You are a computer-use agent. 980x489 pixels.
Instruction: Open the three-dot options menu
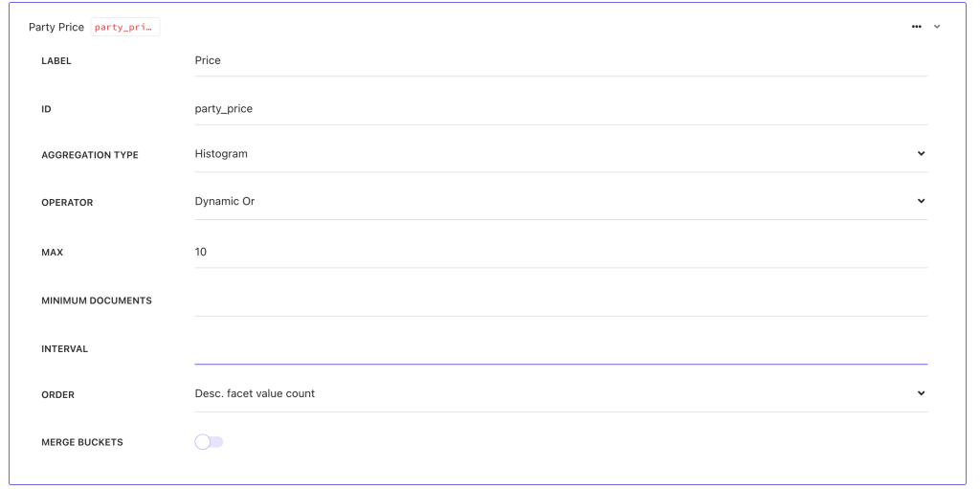(916, 27)
